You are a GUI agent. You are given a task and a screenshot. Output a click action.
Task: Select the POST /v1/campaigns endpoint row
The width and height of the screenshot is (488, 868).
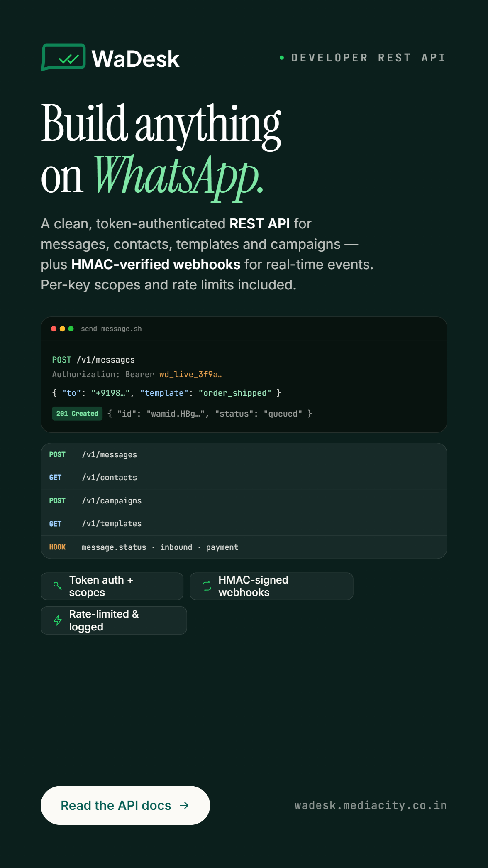tap(244, 501)
